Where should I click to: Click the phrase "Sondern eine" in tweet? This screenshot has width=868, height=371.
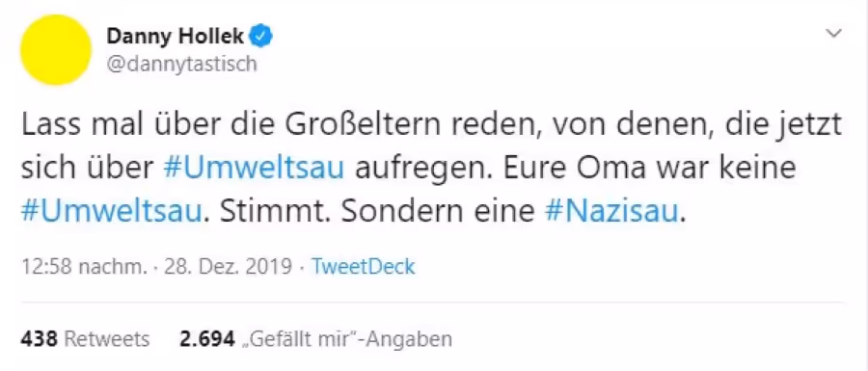click(437, 213)
